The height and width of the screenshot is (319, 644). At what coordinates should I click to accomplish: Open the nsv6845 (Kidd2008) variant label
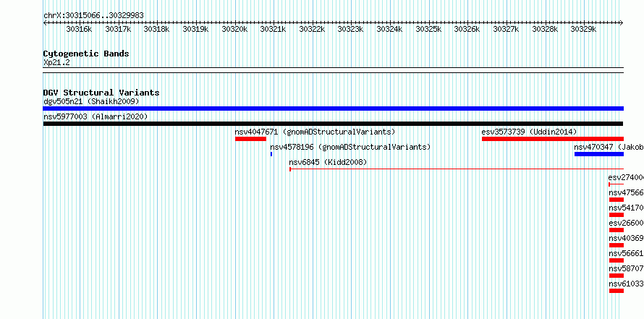[x=328, y=162]
